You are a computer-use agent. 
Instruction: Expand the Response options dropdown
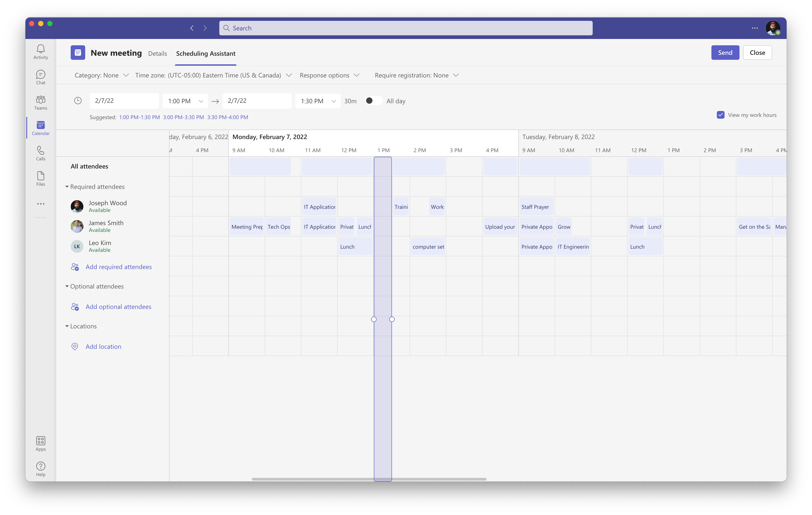330,75
